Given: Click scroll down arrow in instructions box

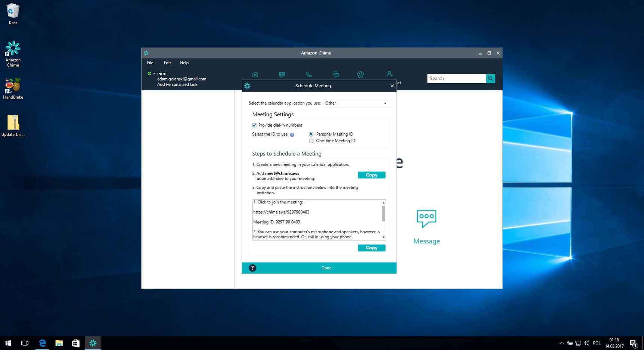Looking at the screenshot, I should tap(383, 237).
